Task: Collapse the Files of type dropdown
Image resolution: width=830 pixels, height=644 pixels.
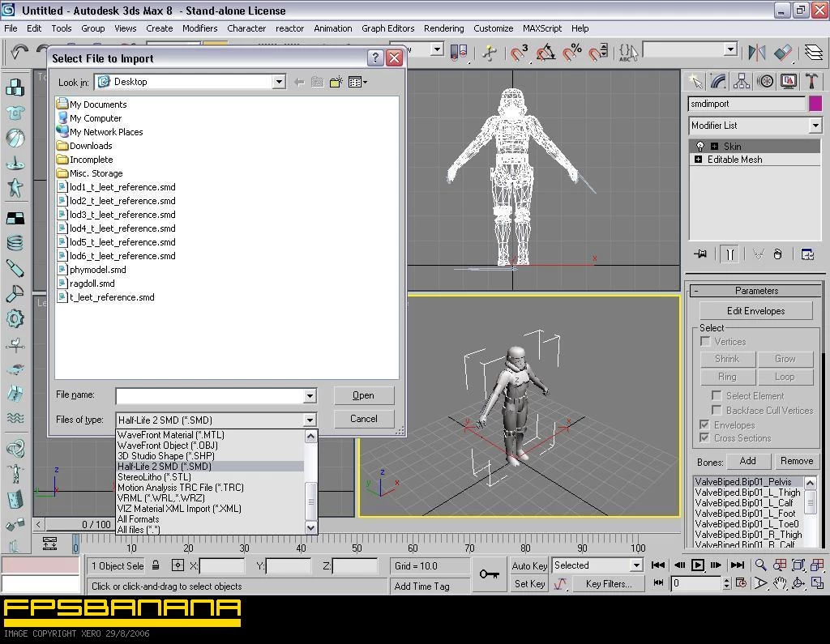Action: click(310, 420)
